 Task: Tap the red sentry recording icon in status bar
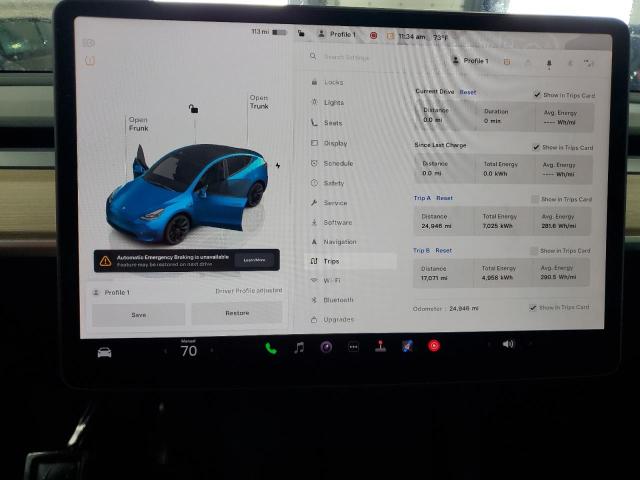(373, 36)
